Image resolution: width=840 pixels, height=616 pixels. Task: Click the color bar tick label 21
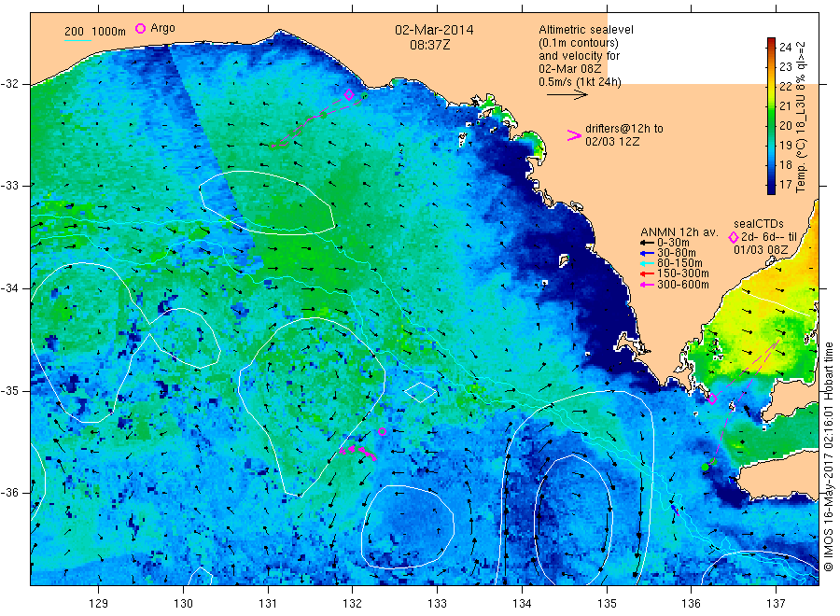click(785, 106)
